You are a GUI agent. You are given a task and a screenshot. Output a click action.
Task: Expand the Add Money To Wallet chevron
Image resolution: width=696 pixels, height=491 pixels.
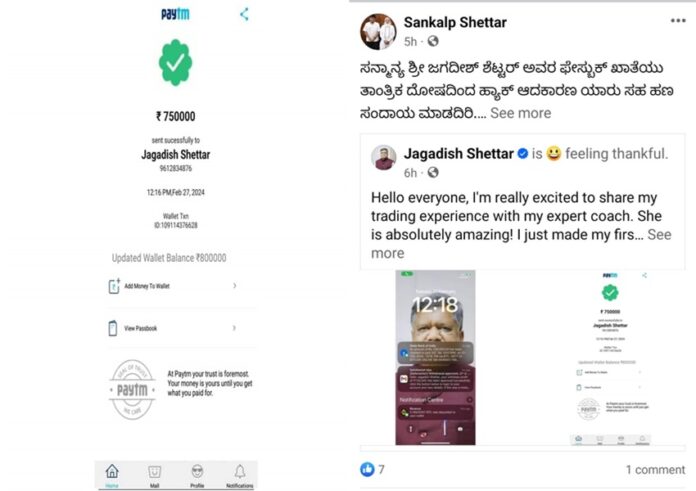point(234,285)
